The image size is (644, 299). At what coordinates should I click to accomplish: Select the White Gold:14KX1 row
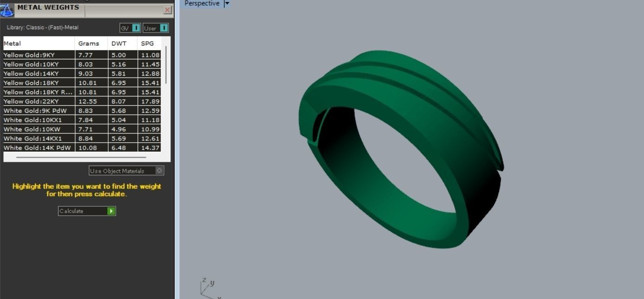[82, 138]
